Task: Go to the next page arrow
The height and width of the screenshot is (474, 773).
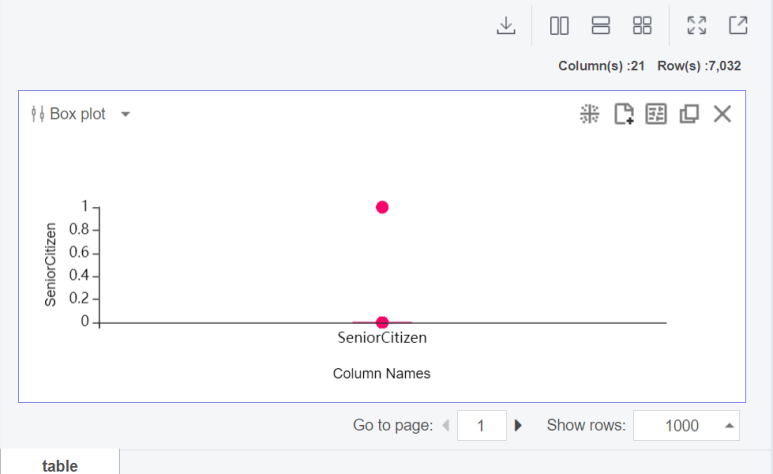Action: pos(518,425)
